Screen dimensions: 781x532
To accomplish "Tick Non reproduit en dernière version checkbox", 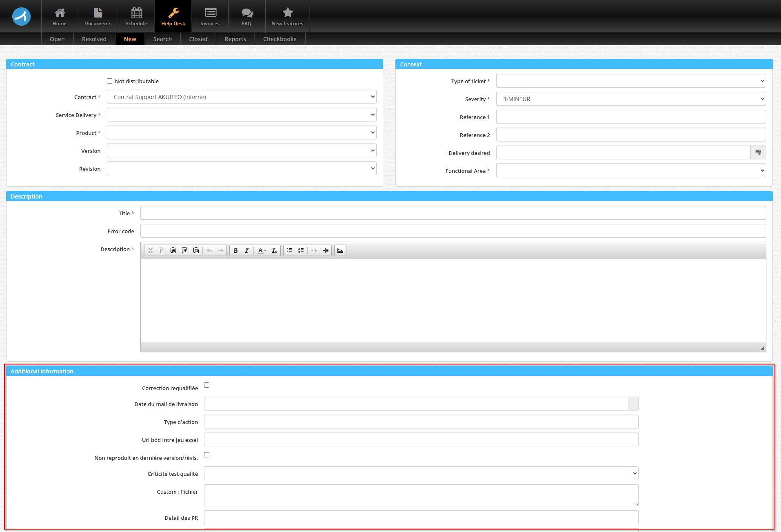I will pyautogui.click(x=207, y=455).
